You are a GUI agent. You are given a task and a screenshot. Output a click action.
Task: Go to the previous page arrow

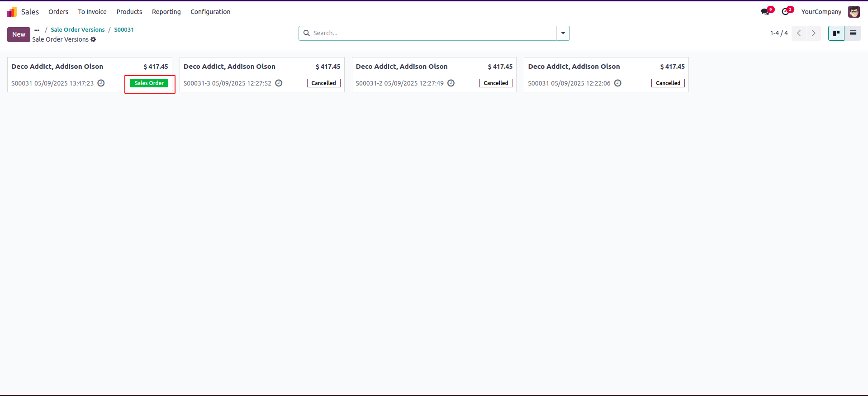[x=799, y=33]
